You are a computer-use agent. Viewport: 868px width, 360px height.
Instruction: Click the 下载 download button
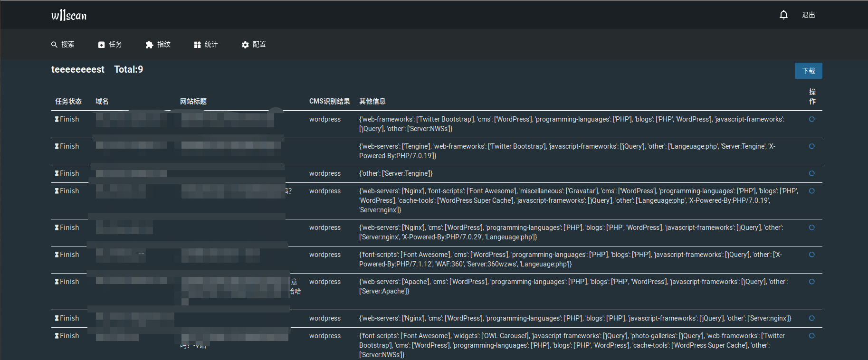(809, 71)
